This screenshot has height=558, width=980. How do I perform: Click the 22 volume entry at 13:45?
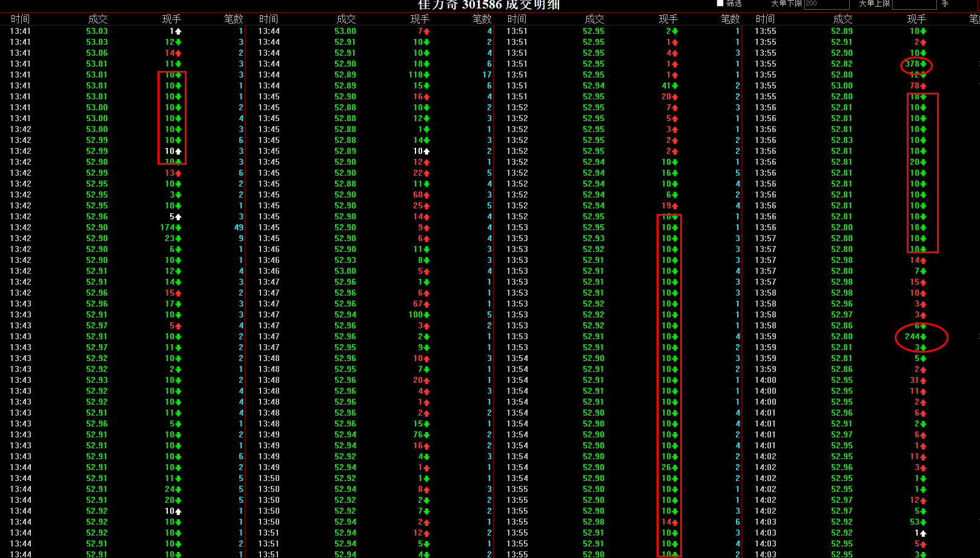(x=422, y=173)
